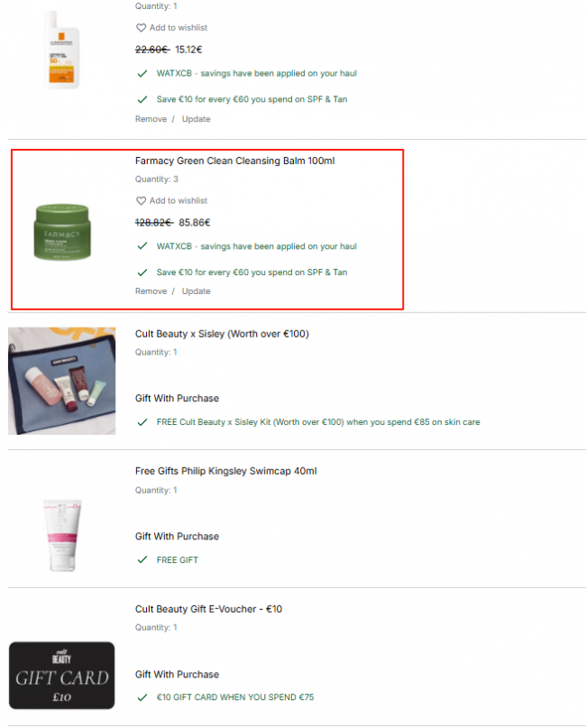Click checkmark beside FREE GIFT label
This screenshot has height=728, width=586.
(x=142, y=560)
